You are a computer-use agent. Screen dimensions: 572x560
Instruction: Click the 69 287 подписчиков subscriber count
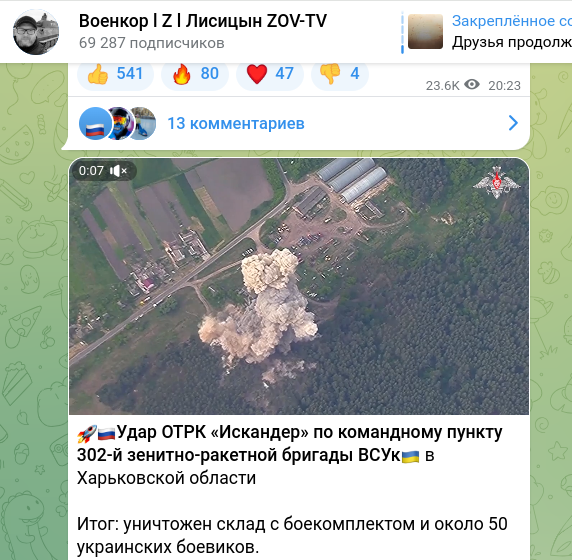[x=151, y=43]
